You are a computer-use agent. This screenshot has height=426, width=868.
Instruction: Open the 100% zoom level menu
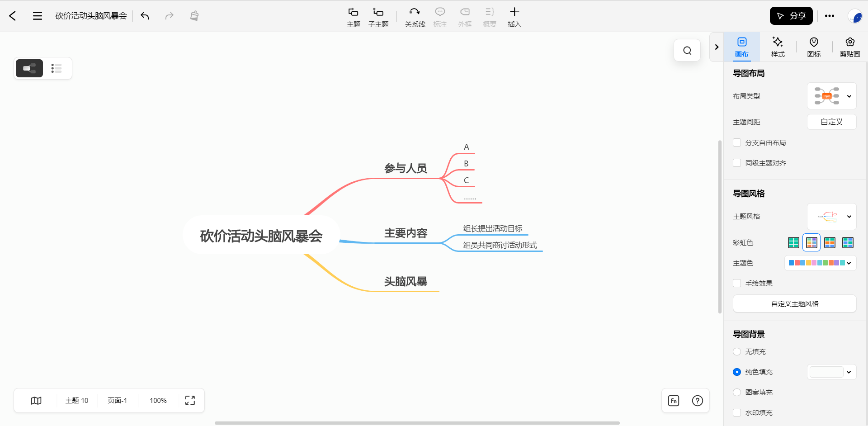158,401
